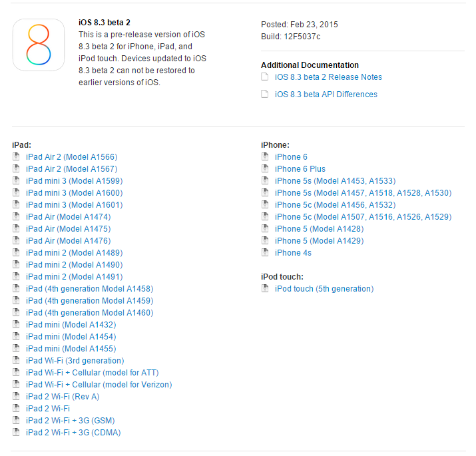Image resolution: width=476 pixels, height=456 pixels.
Task: Select iPad mini (Model A1454) download
Action: (x=71, y=337)
